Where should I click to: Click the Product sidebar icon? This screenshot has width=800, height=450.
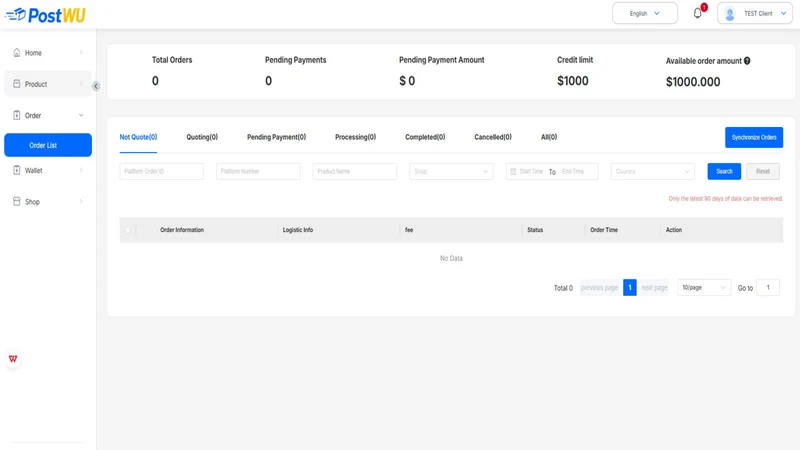click(x=17, y=84)
